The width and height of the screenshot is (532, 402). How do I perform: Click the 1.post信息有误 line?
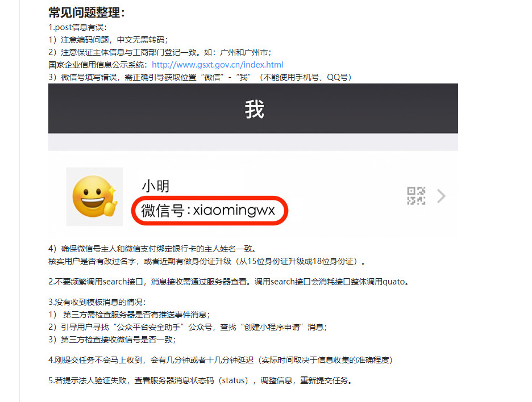coord(78,27)
